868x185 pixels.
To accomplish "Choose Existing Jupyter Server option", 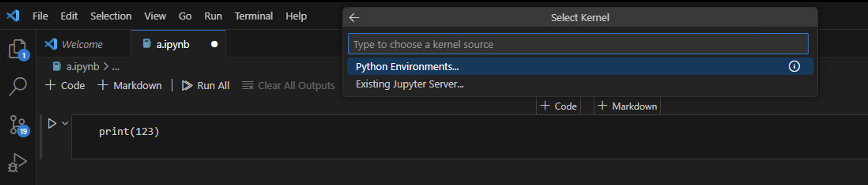I will [x=409, y=84].
